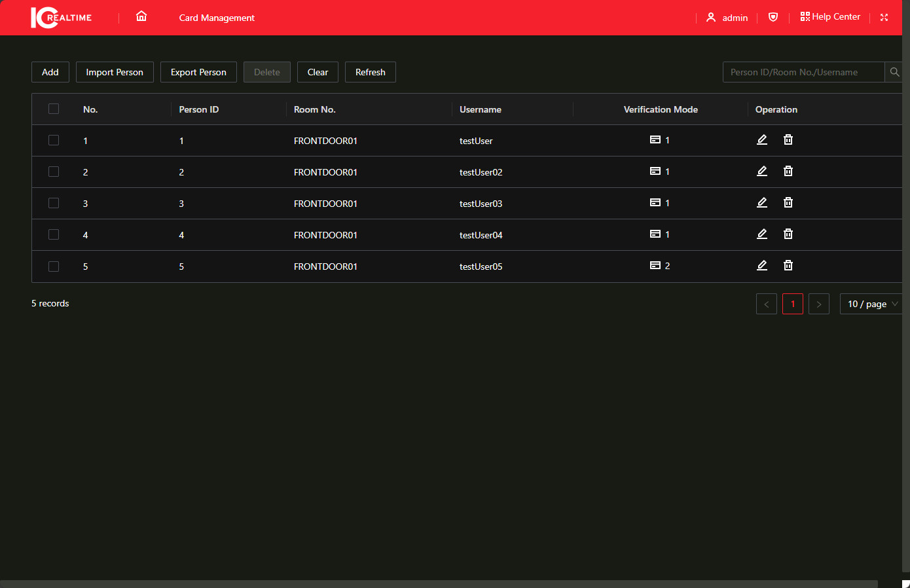Click Export Person
Image resolution: width=910 pixels, height=588 pixels.
[198, 72]
